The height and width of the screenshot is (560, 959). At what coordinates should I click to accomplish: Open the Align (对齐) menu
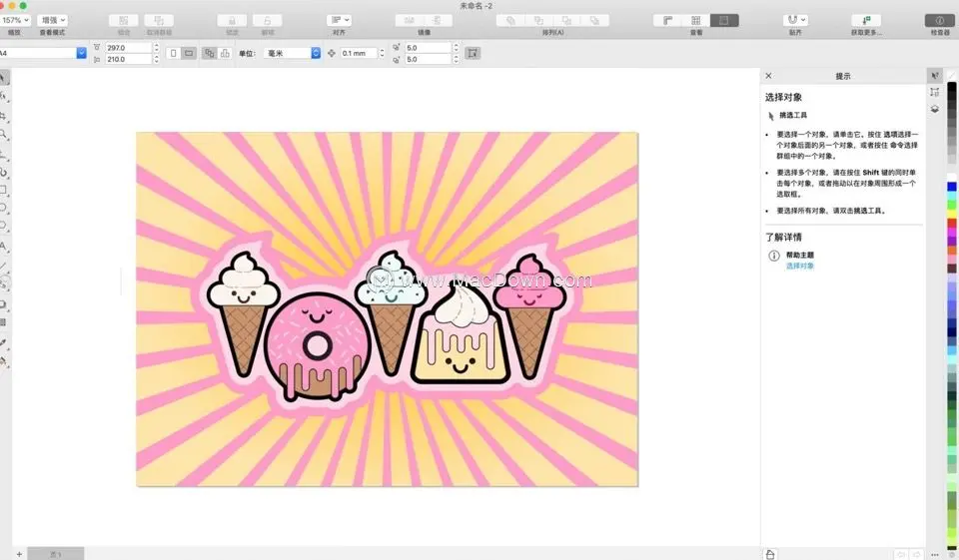[339, 20]
